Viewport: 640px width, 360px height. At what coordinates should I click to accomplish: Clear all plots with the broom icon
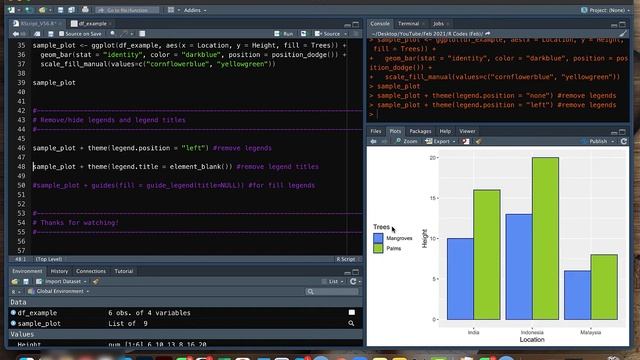tap(478, 141)
